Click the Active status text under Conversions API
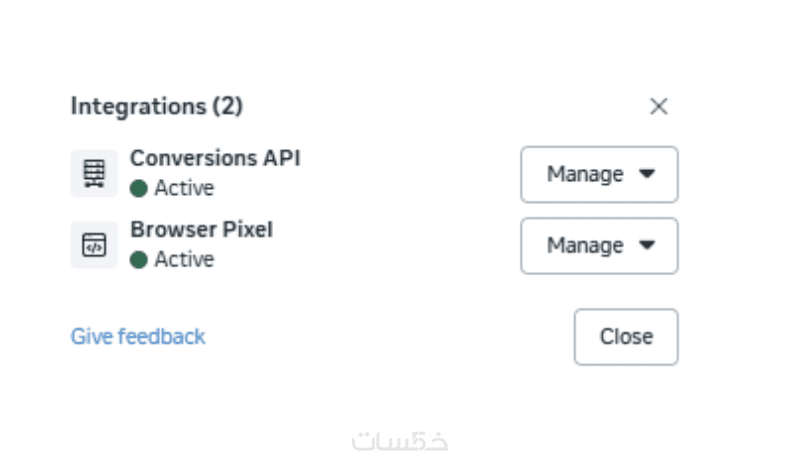Image resolution: width=800 pixels, height=460 pixels. pos(184,188)
